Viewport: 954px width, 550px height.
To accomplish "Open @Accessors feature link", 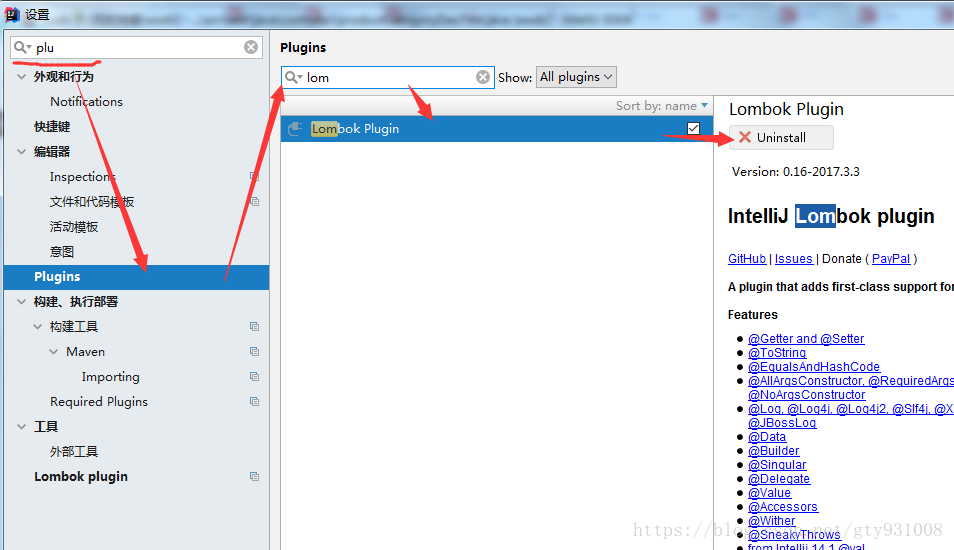I will (782, 507).
